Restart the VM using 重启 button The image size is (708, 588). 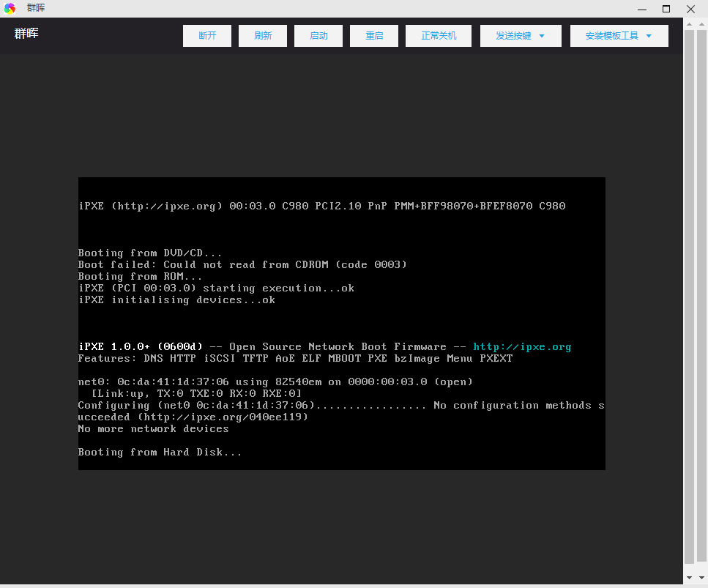pos(374,36)
